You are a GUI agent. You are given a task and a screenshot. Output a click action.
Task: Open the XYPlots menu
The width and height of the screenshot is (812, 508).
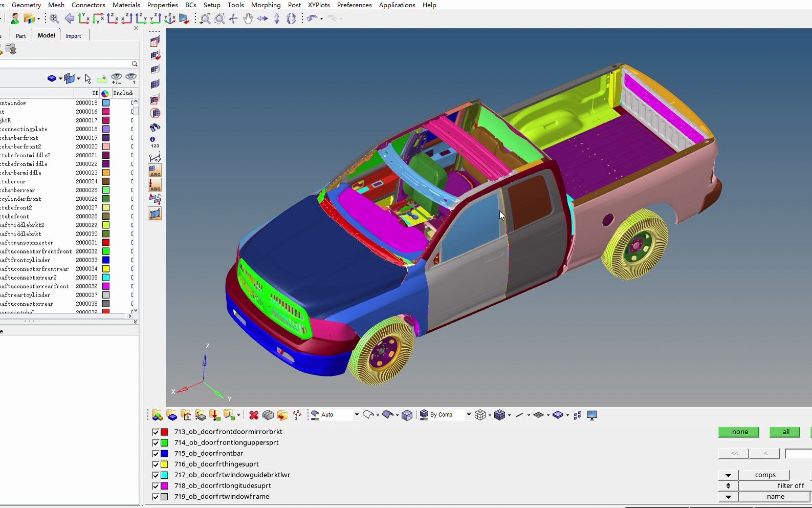[318, 5]
